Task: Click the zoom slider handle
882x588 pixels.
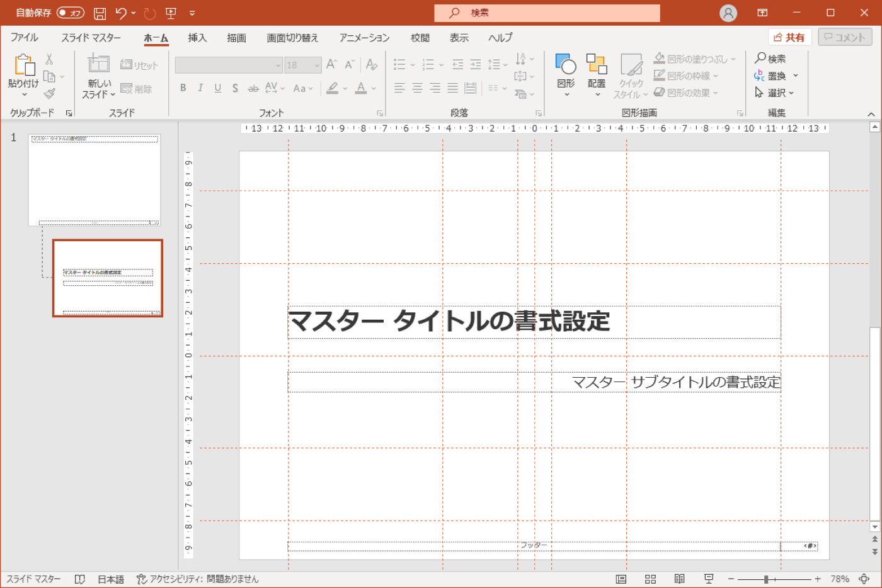Action: (x=766, y=579)
